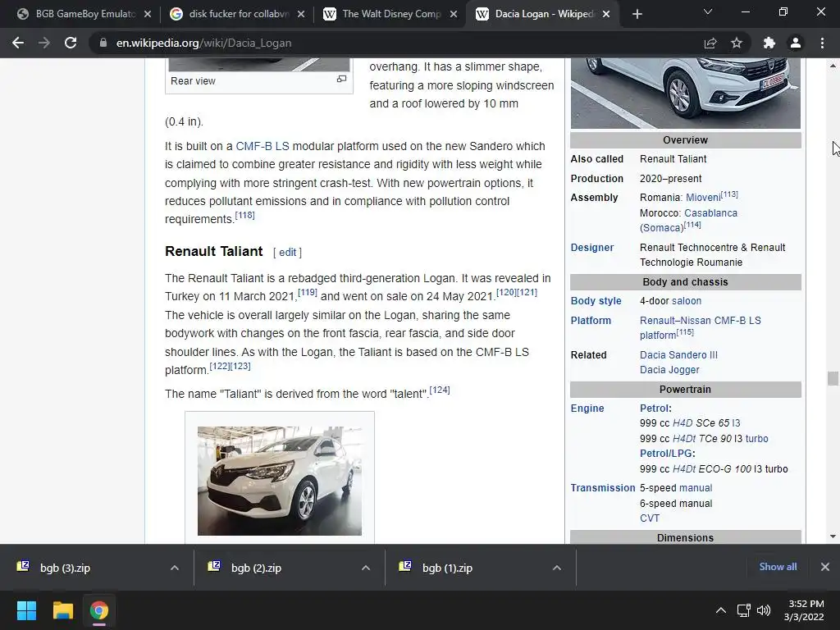Viewport: 840px width, 630px height.
Task: Follow the saloon link
Action: pos(687,301)
